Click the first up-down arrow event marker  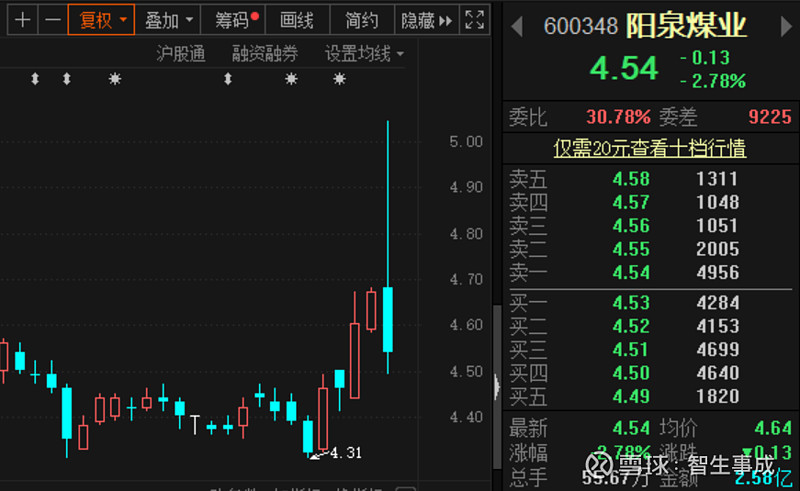(x=35, y=79)
